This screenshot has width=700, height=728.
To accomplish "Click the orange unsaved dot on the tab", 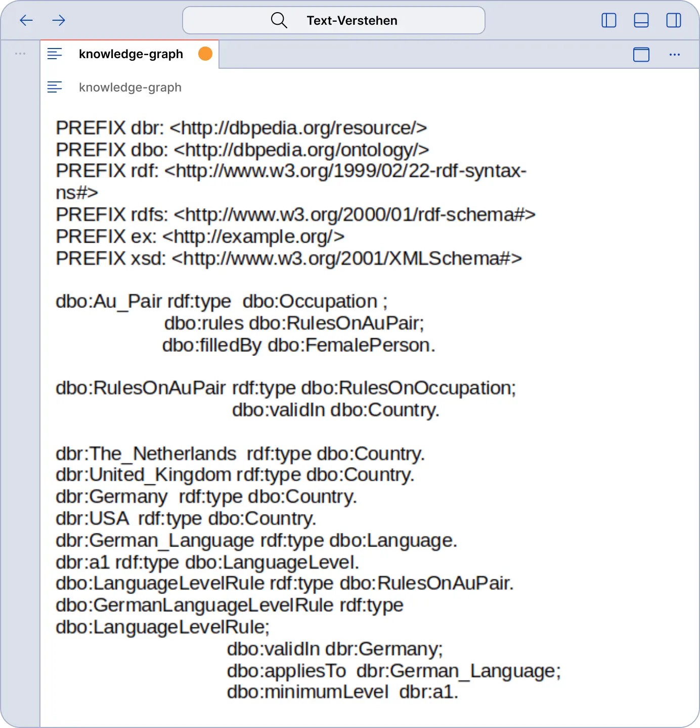I will 205,54.
